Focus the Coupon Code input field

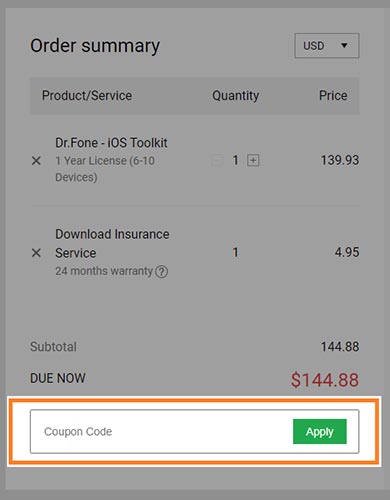[x=161, y=431]
